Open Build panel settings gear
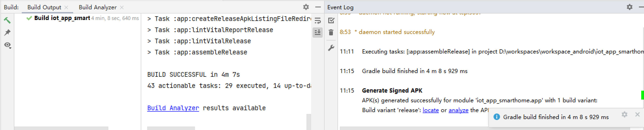Image resolution: width=644 pixels, height=130 pixels. (306, 7)
